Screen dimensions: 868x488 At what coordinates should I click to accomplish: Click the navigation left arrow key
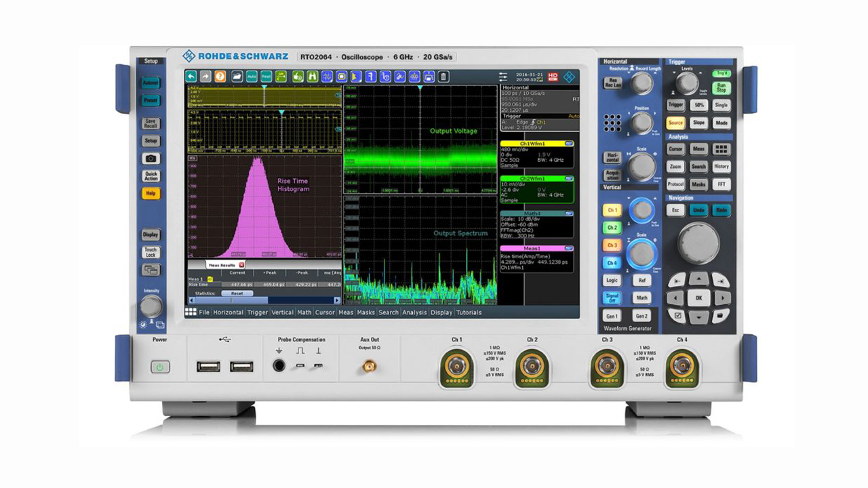coord(675,298)
